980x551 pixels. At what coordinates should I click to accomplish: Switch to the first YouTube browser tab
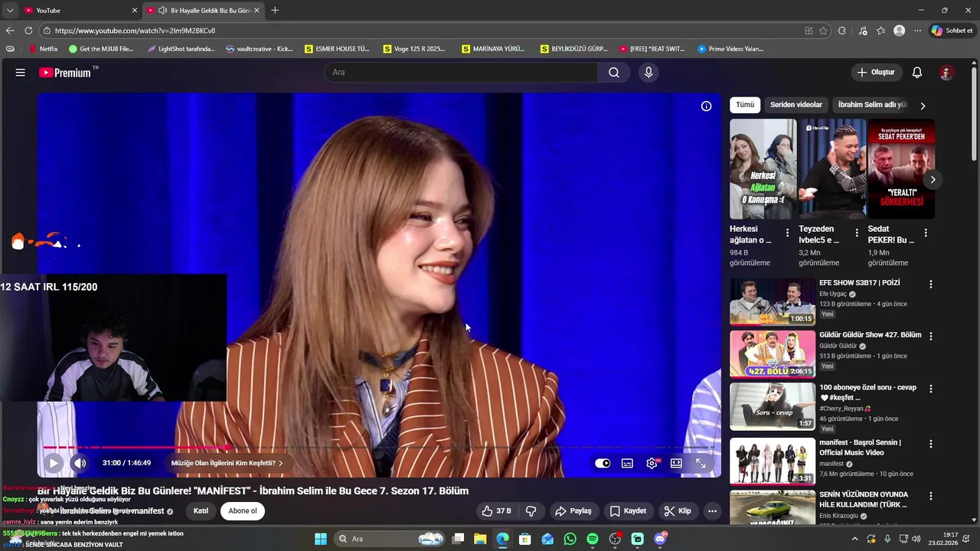(x=80, y=10)
